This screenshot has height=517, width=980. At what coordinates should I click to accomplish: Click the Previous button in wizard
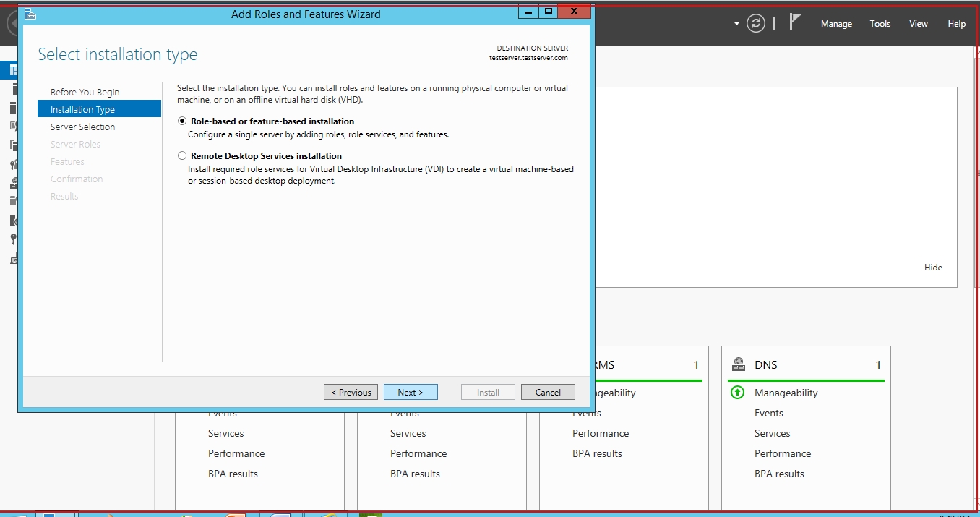(351, 392)
